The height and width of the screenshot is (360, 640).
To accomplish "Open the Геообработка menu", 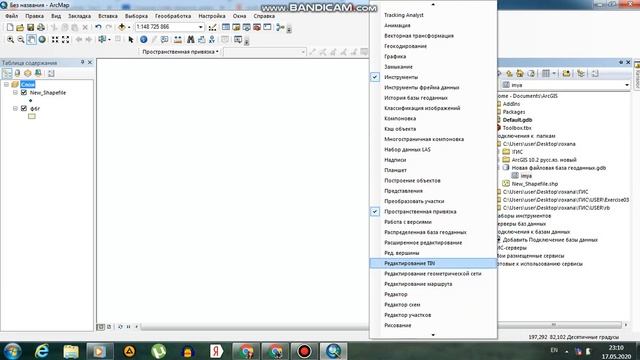I will tap(173, 16).
